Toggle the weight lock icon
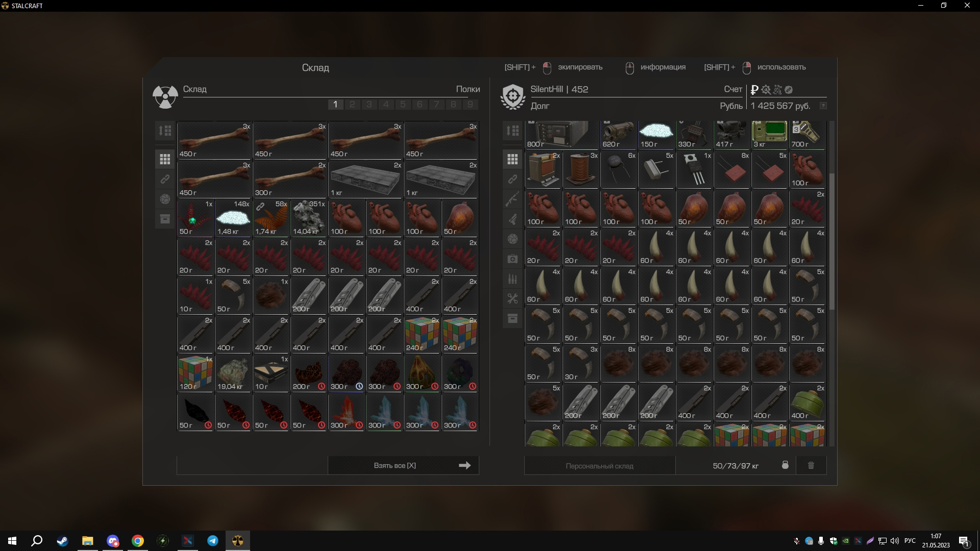The width and height of the screenshot is (980, 551). tap(785, 465)
